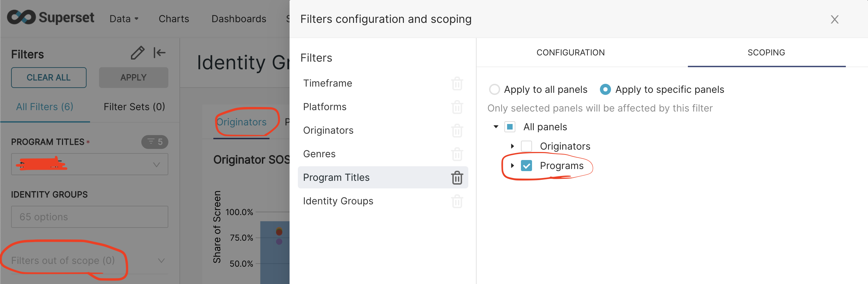Select the Originators filter in list
Image resolution: width=868 pixels, height=284 pixels.
click(328, 131)
